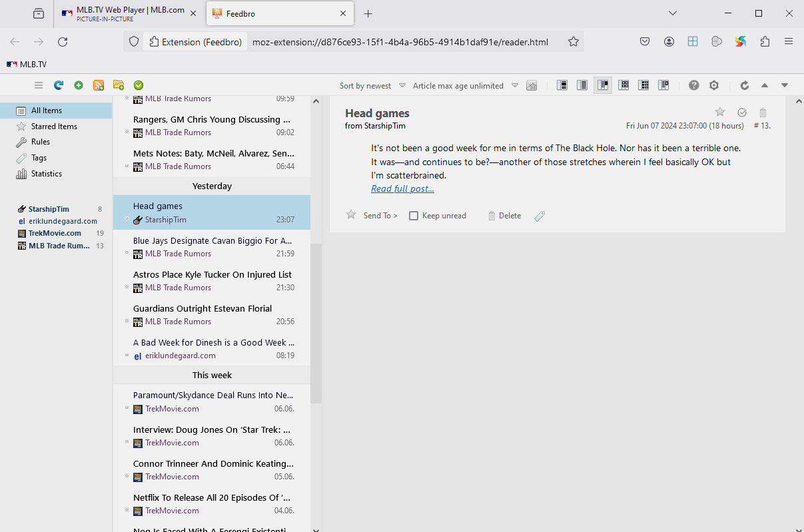Star the Head games article in header
This screenshot has height=532, width=804.
click(x=719, y=113)
